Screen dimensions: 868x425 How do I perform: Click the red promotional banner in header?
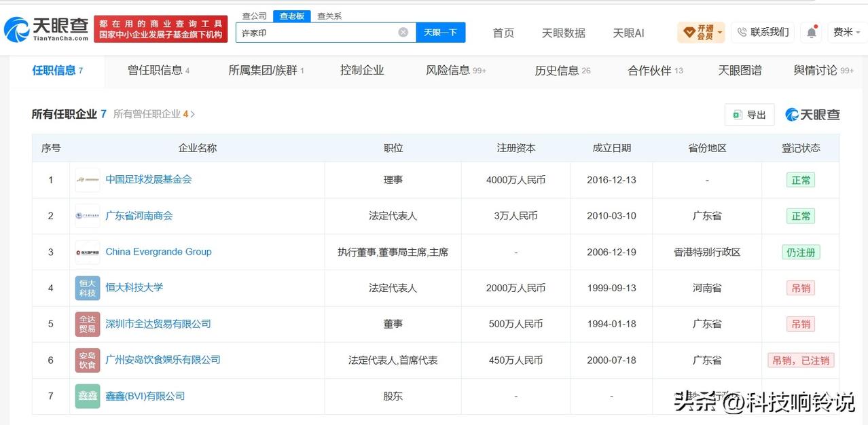[161, 29]
